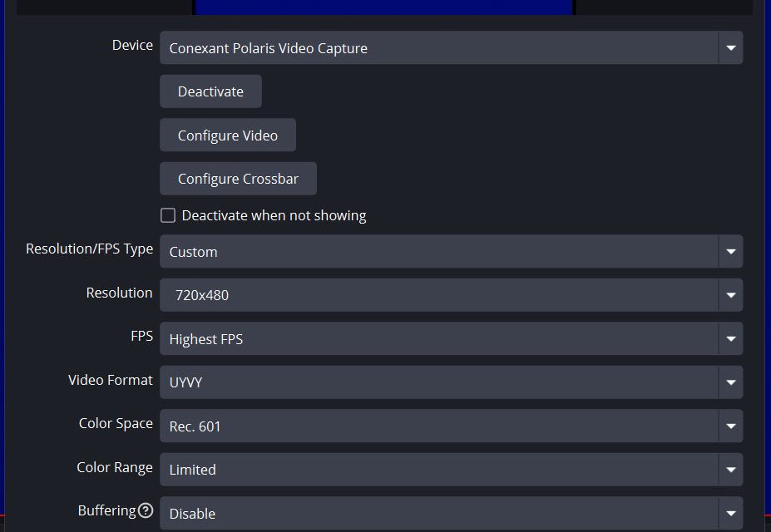Open Configure Video settings
Image resolution: width=771 pixels, height=532 pixels.
pos(227,135)
